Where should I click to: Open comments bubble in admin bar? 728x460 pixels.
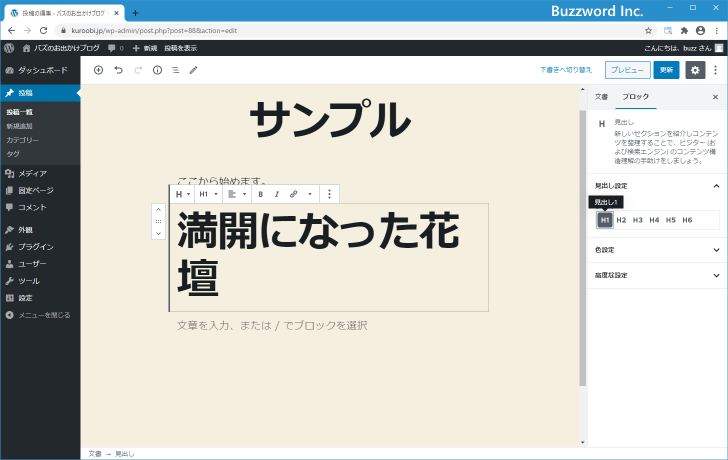pyautogui.click(x=116, y=48)
